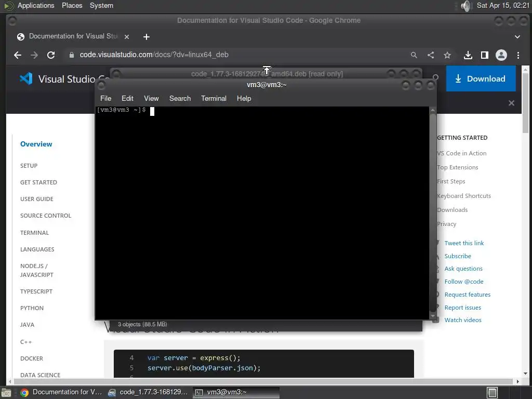This screenshot has width=532, height=399.
Task: Open the Applications menu in top panel
Action: coord(36,5)
